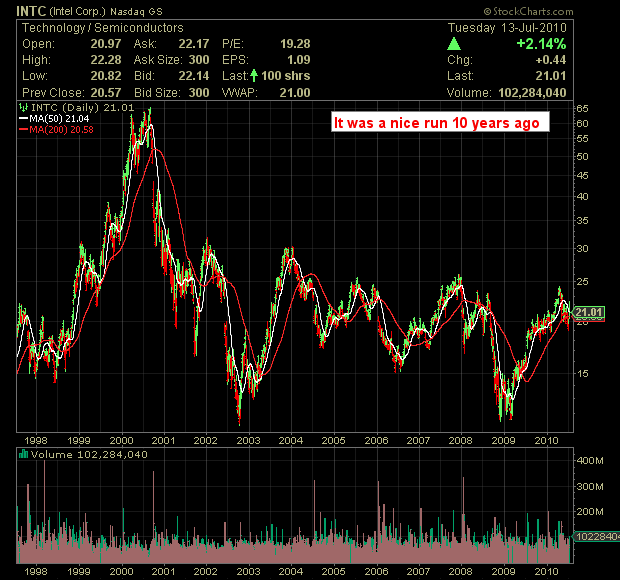
Task: Click the date Tuesday 13-Jul-2010
Action: pos(507,28)
